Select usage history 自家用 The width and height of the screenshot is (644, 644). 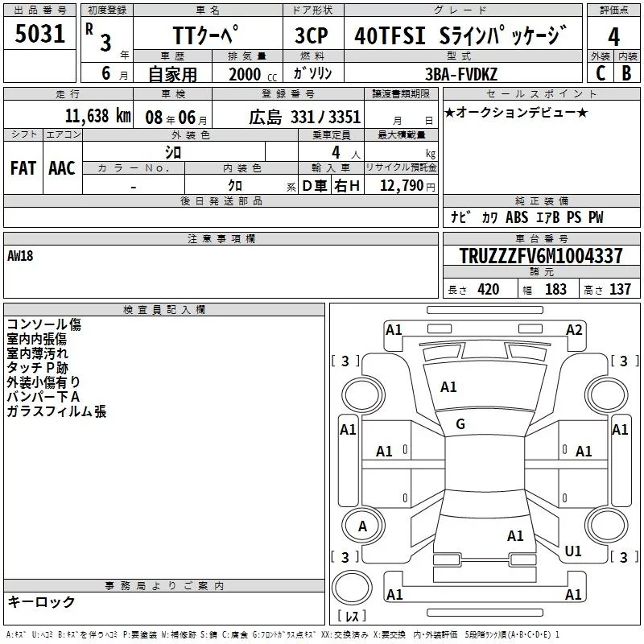(x=172, y=74)
